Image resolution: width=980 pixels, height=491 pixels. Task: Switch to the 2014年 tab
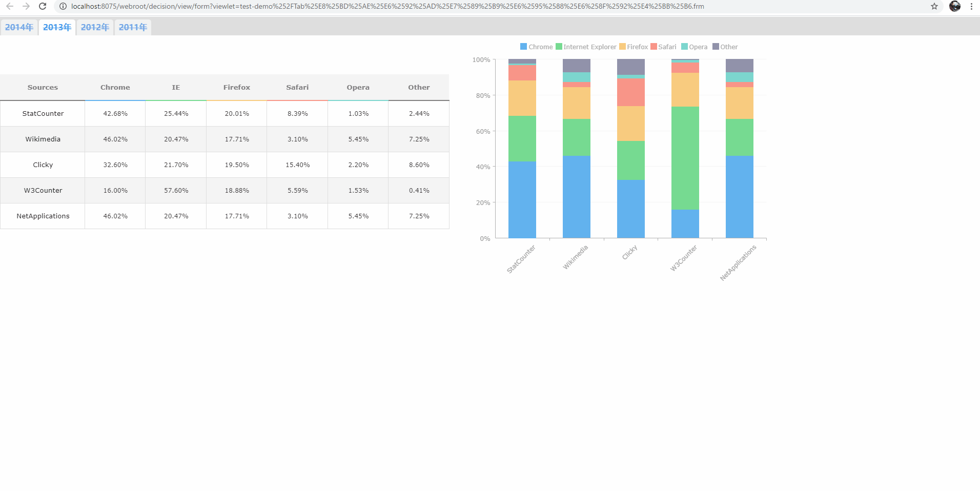(19, 27)
